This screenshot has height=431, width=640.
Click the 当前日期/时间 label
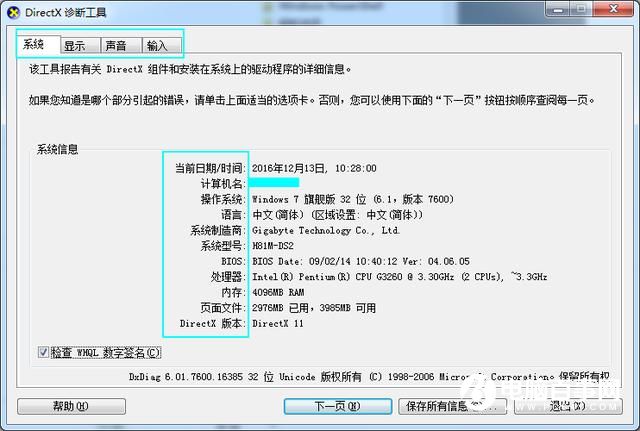coord(210,168)
